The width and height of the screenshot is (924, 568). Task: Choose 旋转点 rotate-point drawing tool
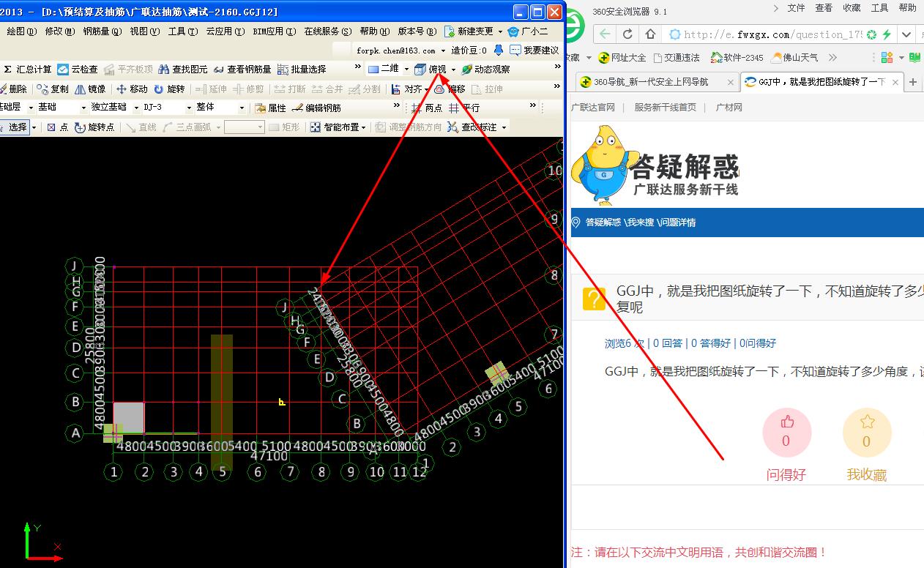94,127
